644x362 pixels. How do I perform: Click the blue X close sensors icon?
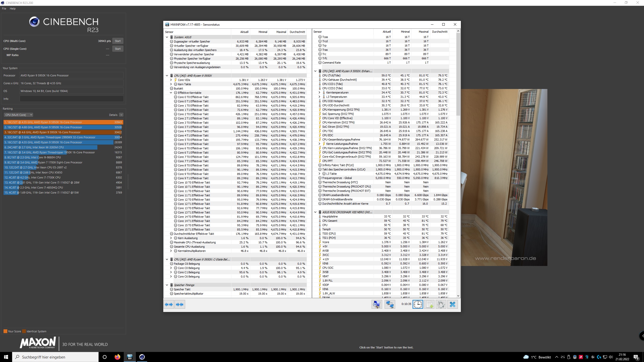(x=452, y=304)
